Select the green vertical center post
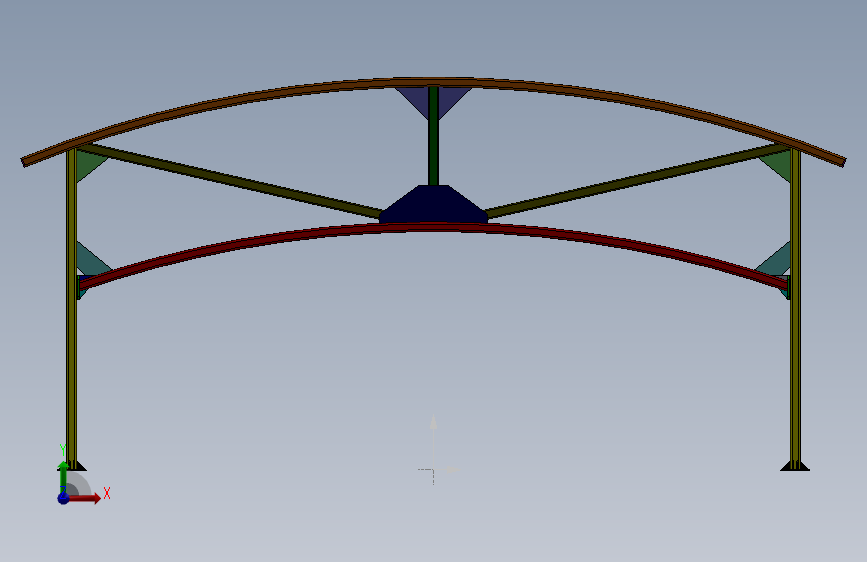The image size is (867, 562). click(434, 136)
